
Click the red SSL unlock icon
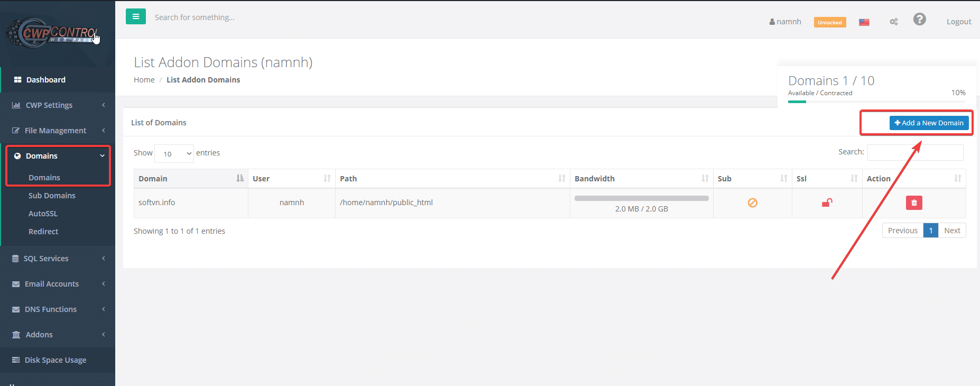827,203
